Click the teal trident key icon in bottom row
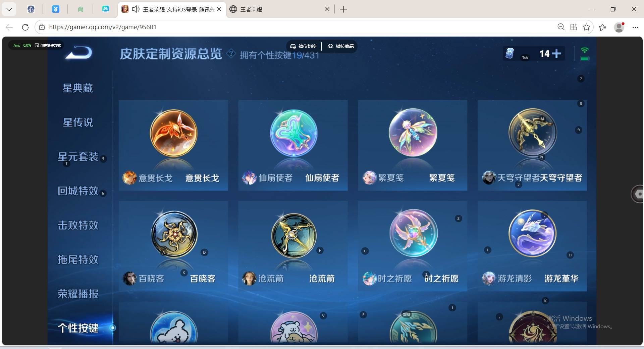This screenshot has height=349, width=644. click(413, 327)
